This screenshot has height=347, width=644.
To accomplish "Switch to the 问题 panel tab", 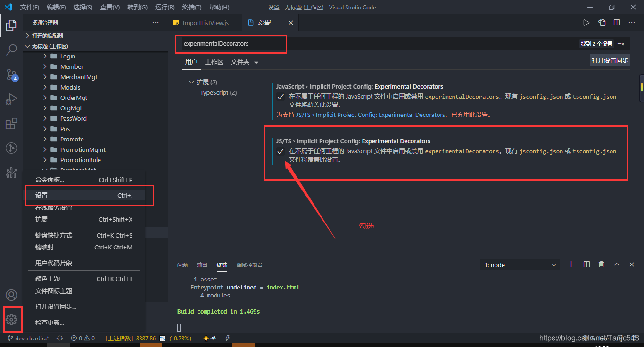I will click(182, 265).
